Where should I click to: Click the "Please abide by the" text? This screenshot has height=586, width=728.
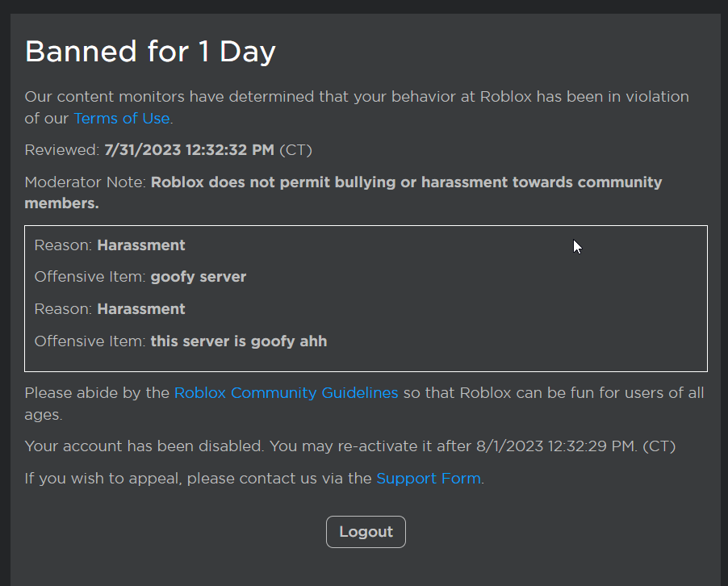tap(97, 393)
